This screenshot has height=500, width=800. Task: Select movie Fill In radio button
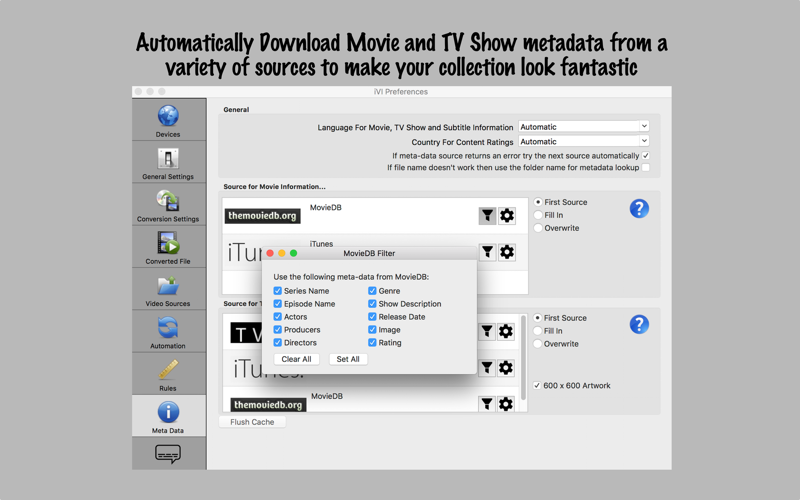538,215
